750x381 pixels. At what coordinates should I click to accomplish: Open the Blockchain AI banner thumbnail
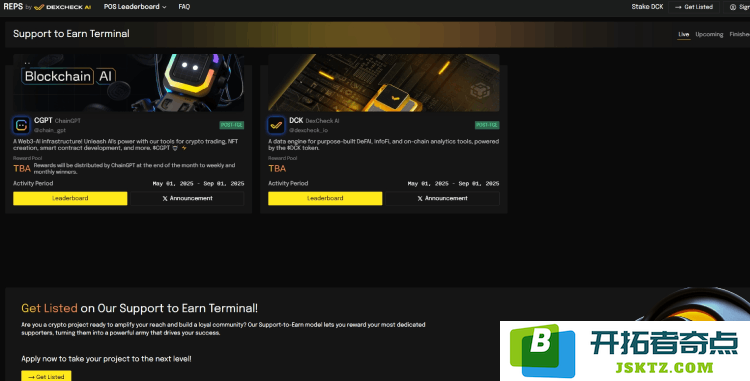[x=128, y=83]
